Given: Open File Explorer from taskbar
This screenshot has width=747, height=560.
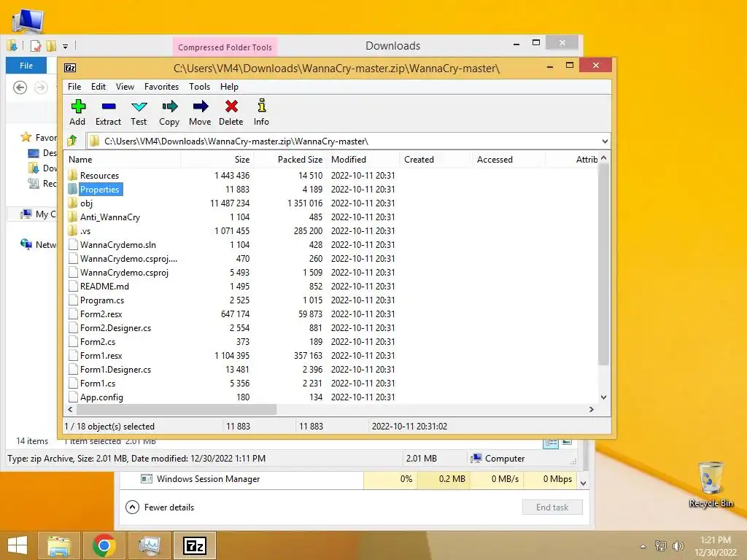Looking at the screenshot, I should coord(59,545).
